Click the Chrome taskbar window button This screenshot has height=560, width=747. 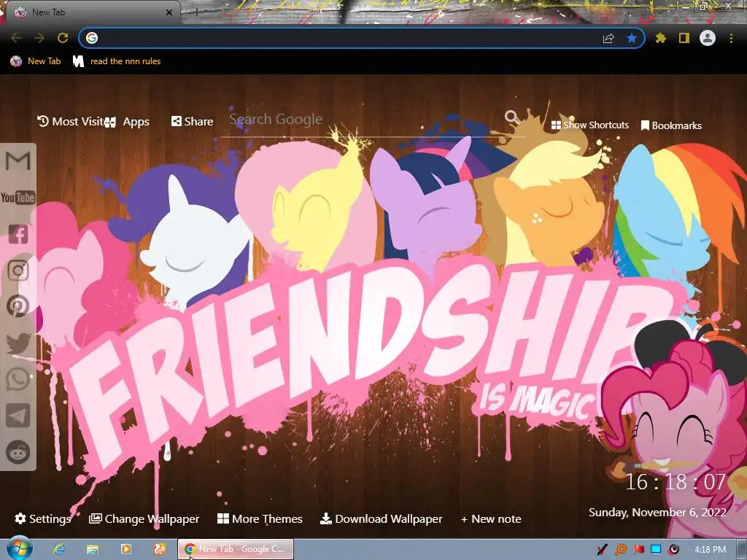(236, 549)
